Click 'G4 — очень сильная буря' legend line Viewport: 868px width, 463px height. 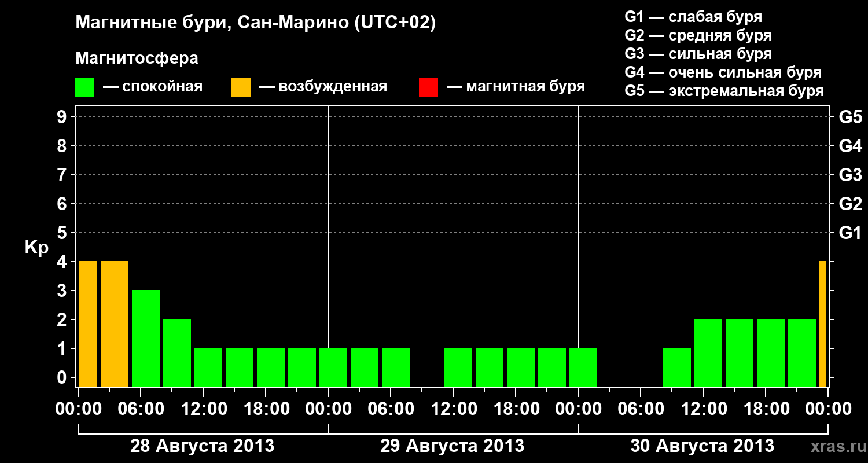(x=723, y=72)
